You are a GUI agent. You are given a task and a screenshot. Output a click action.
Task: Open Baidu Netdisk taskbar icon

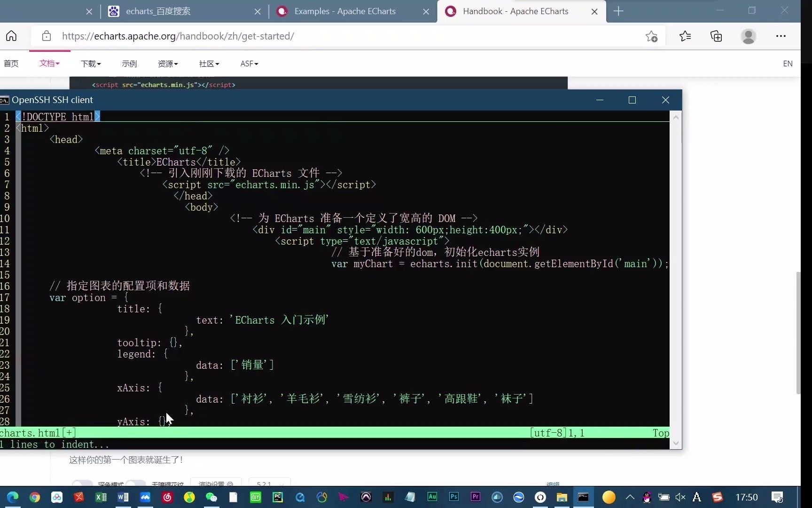click(57, 497)
